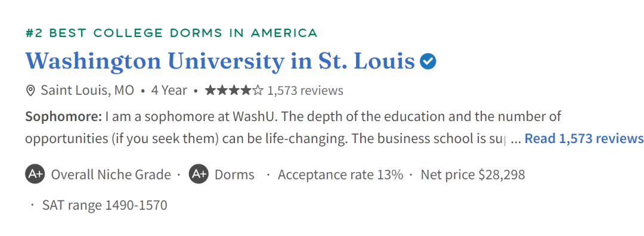Screen dimensions: 644x236
Task: Open the Read 1,573 reviews link
Action: click(x=584, y=139)
